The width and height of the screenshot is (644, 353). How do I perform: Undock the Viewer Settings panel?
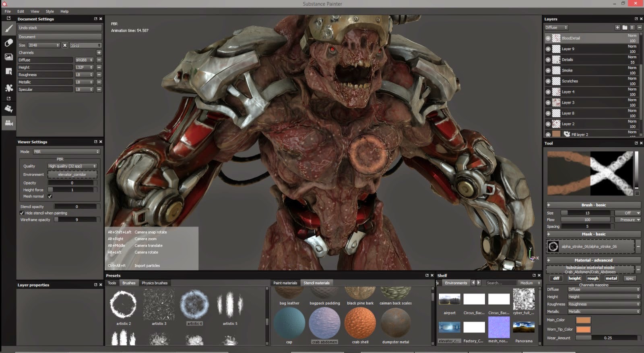coord(95,142)
